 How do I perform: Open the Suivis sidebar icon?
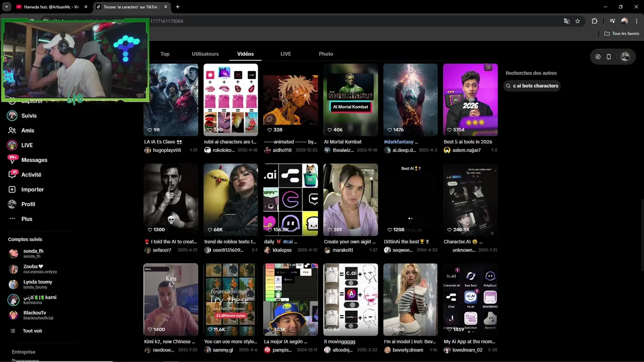click(12, 116)
